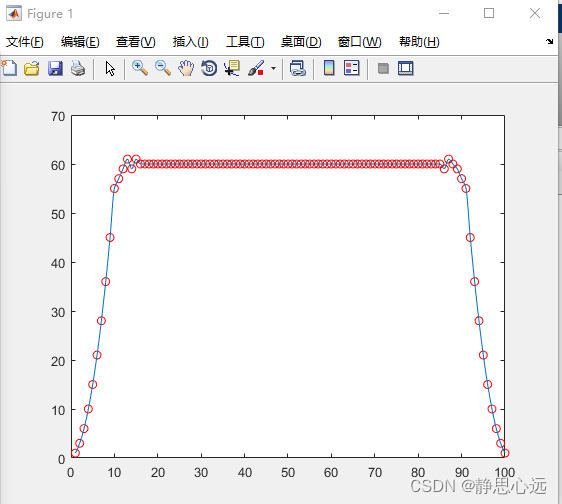Save the figure with the floppy disk icon
The width and height of the screenshot is (562, 504).
click(55, 68)
